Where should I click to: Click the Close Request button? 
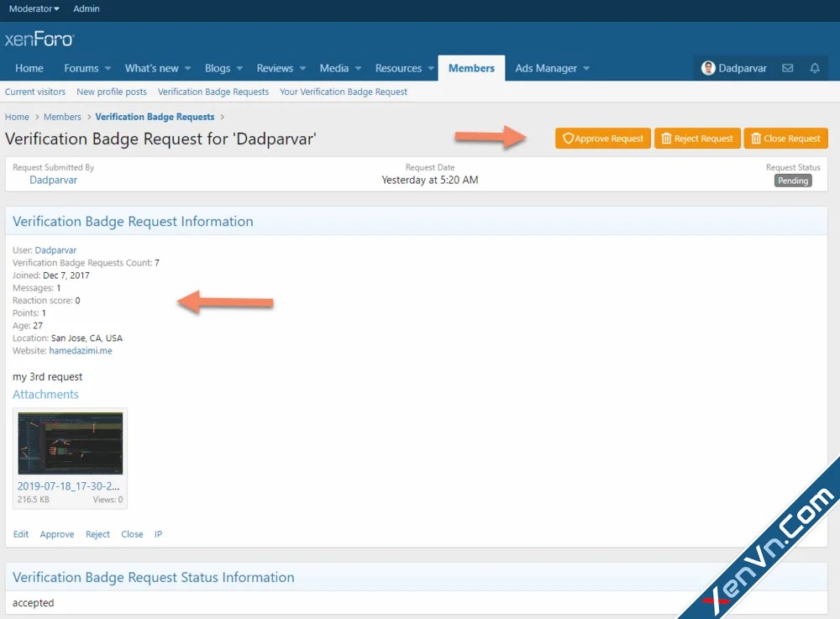coord(785,138)
